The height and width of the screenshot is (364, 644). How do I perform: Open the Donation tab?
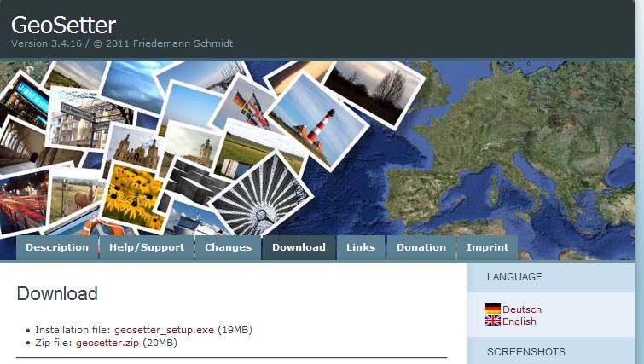coord(421,247)
